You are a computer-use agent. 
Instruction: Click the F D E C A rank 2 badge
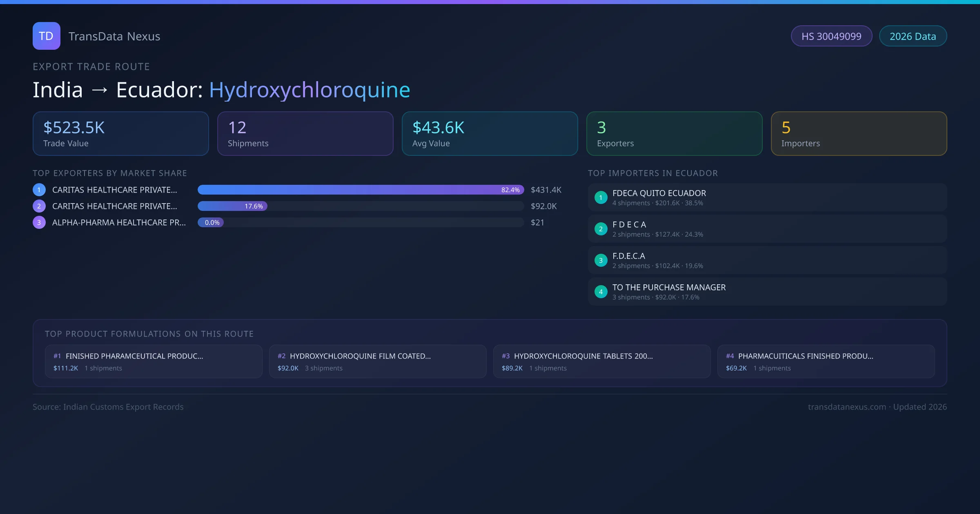coord(601,229)
